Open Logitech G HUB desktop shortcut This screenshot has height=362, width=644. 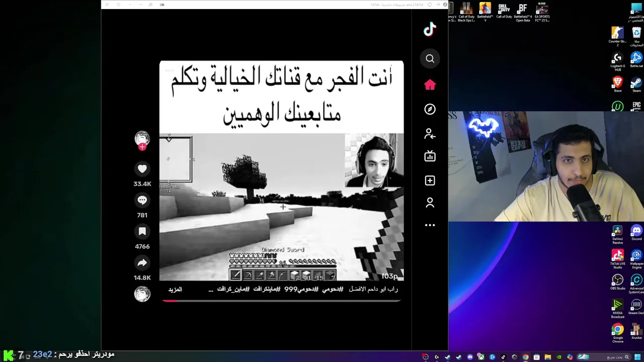[617, 62]
